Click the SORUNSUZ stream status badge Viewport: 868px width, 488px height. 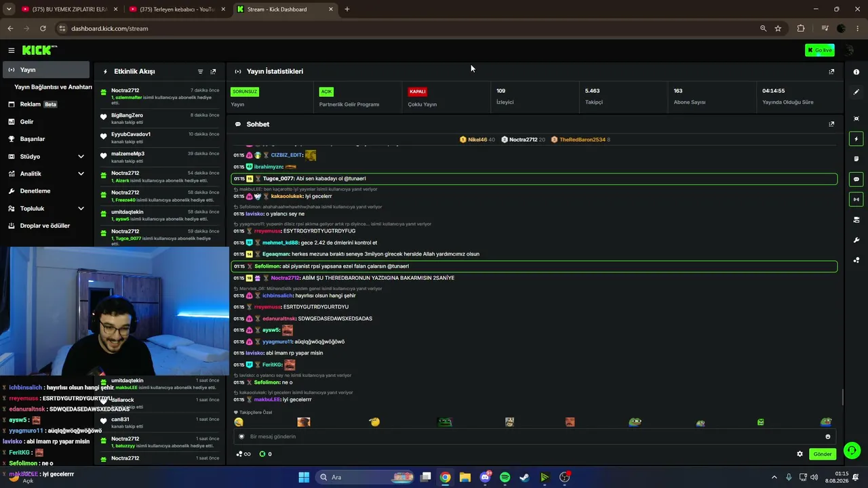coord(244,91)
